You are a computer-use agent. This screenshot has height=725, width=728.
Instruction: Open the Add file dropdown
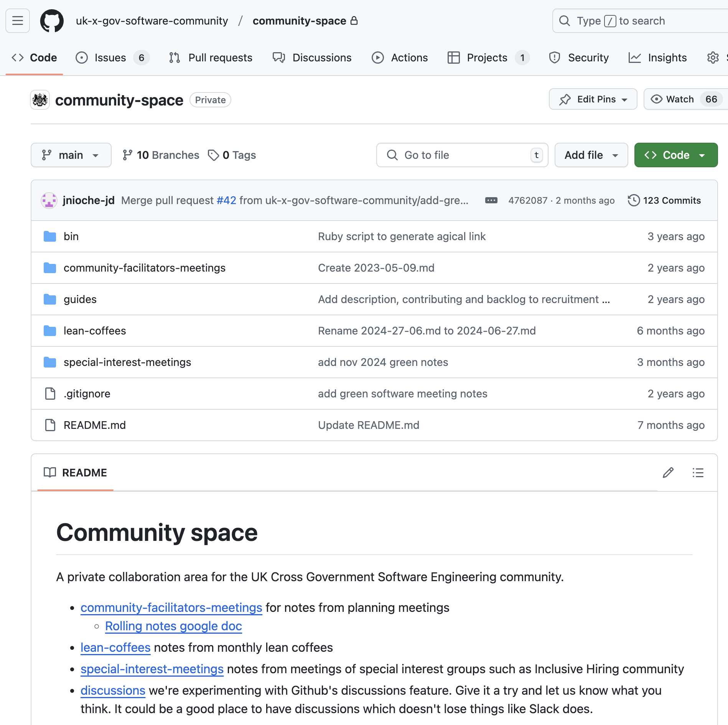tap(591, 155)
